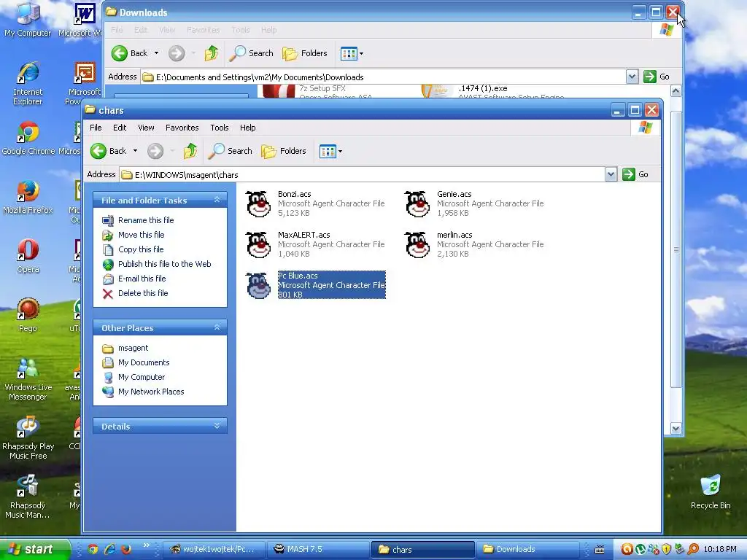747x560 pixels.
Task: Open the Tools menu in chars window
Action: click(219, 128)
